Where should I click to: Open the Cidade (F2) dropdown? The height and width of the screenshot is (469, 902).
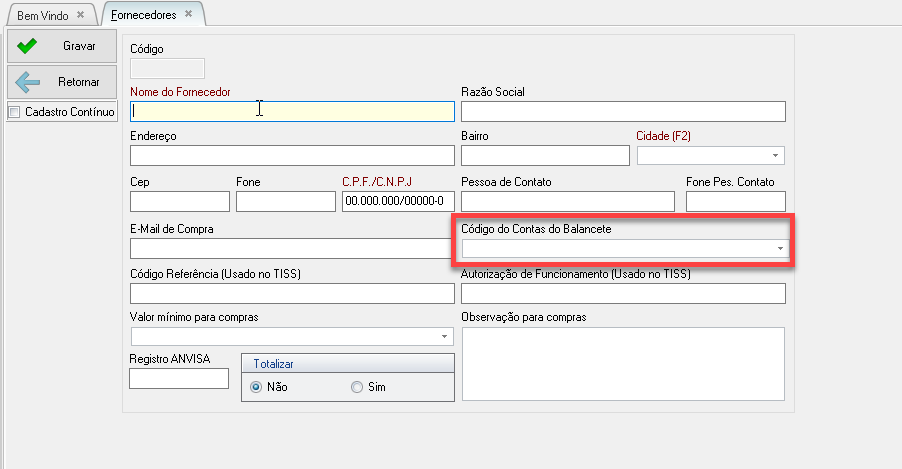[774, 156]
